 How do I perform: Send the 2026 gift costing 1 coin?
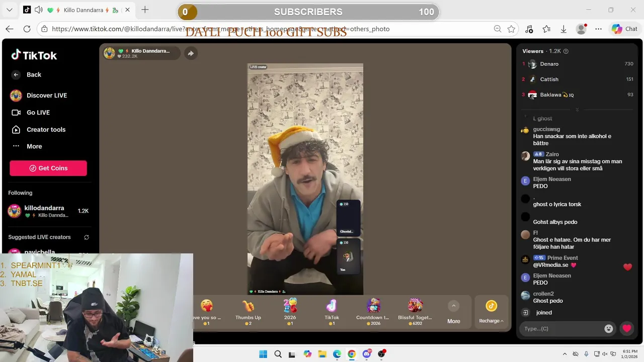[x=290, y=311]
